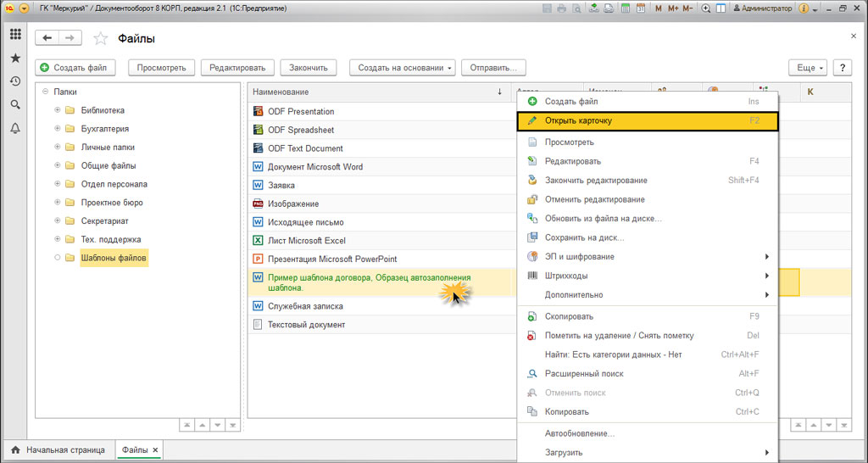Open notifications bell icon in sidebar
Screen dimensions: 868x463
(x=15, y=128)
